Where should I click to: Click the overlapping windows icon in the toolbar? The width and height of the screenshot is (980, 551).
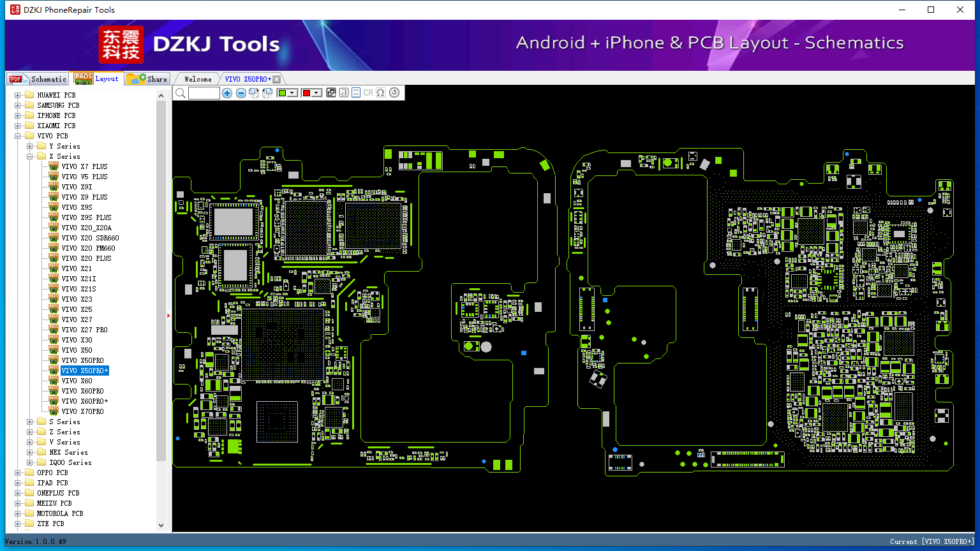(x=330, y=93)
